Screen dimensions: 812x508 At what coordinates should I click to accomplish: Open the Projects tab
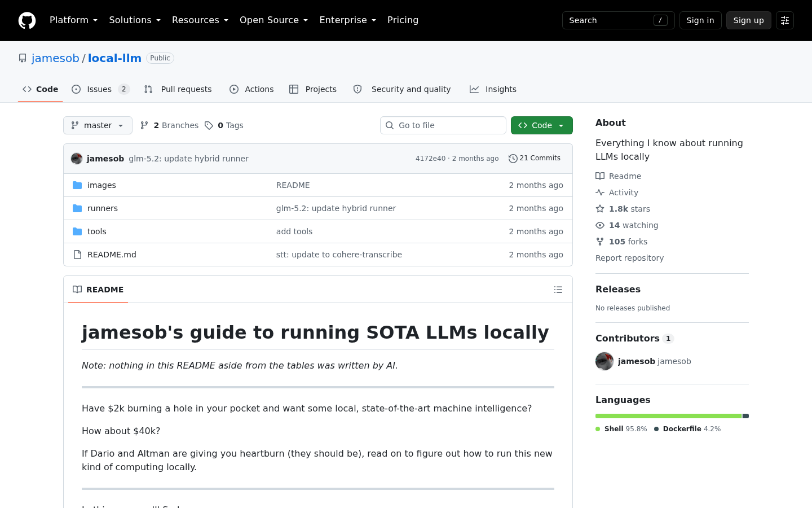click(x=313, y=89)
